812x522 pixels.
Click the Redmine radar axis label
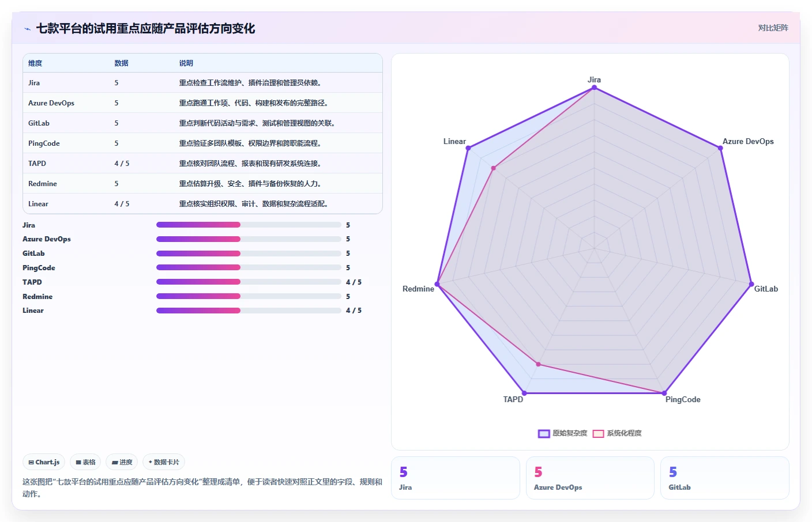pos(418,289)
